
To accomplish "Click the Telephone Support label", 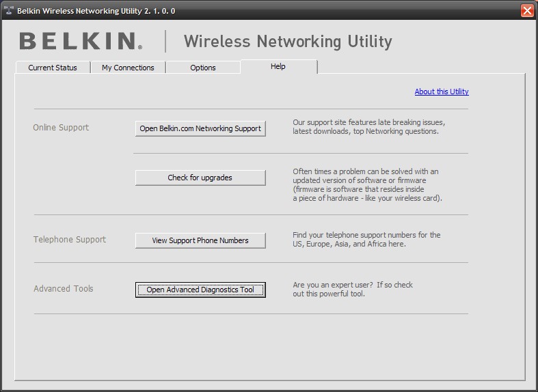I will point(70,240).
